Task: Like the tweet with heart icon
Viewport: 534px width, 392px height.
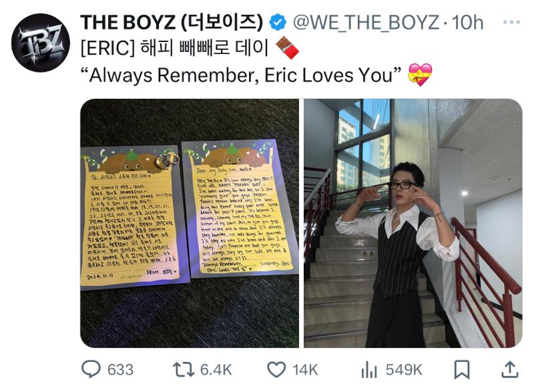Action: tap(276, 369)
